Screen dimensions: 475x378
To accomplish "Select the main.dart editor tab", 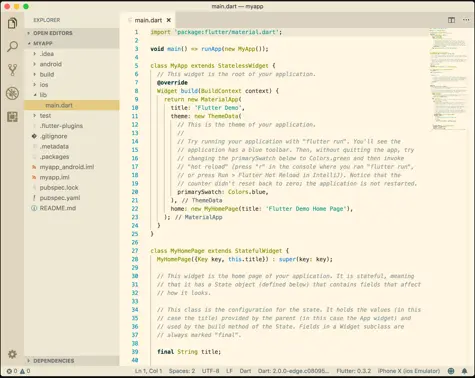I will coord(148,20).
